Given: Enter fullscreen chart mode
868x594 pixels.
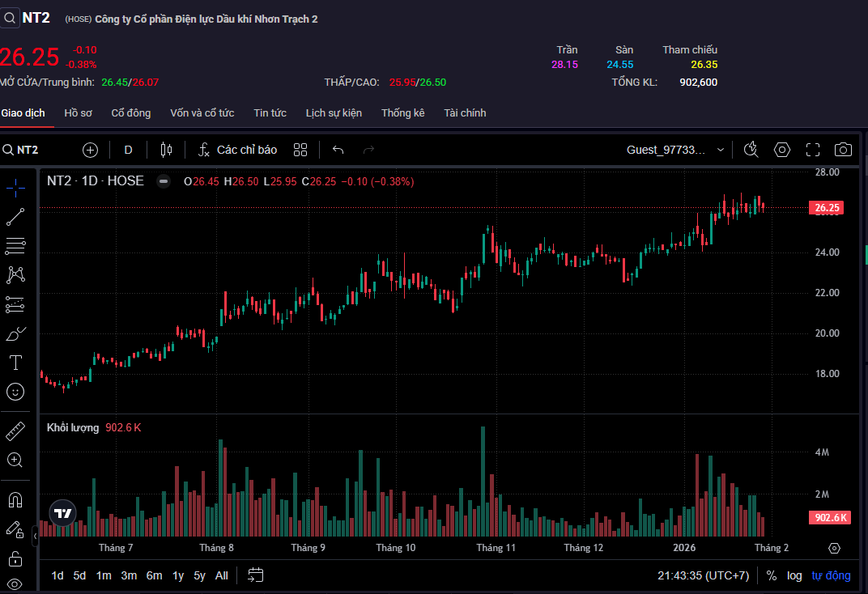Looking at the screenshot, I should 813,150.
